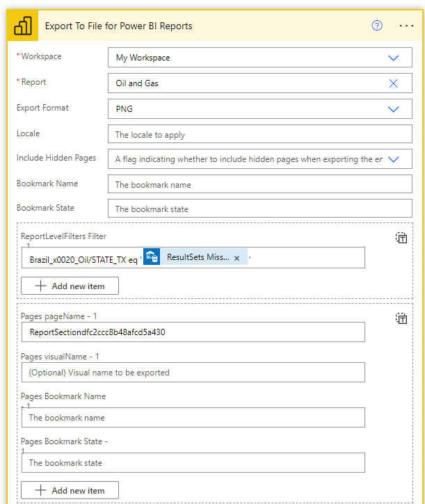The width and height of the screenshot is (425, 504).
Task: Click the Pages pageName field
Action: (x=193, y=332)
